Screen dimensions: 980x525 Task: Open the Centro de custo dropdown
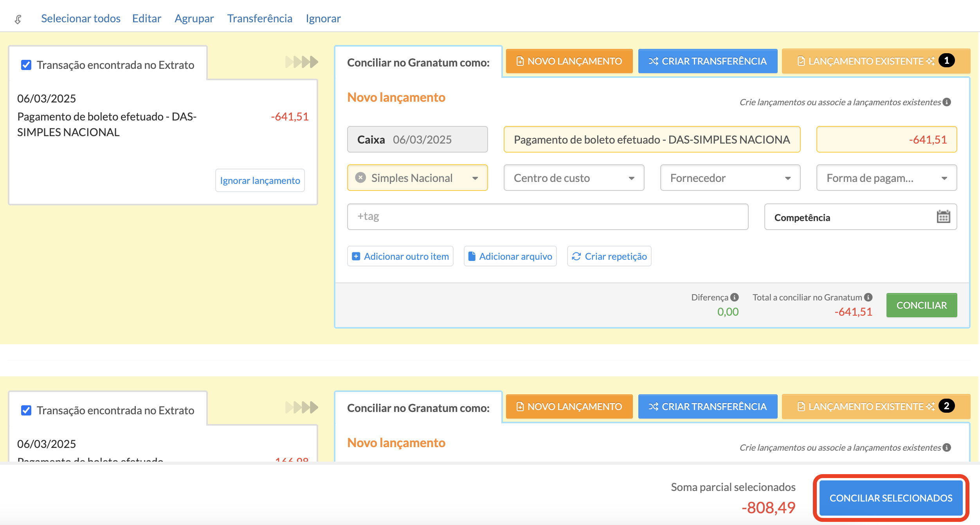pos(574,178)
